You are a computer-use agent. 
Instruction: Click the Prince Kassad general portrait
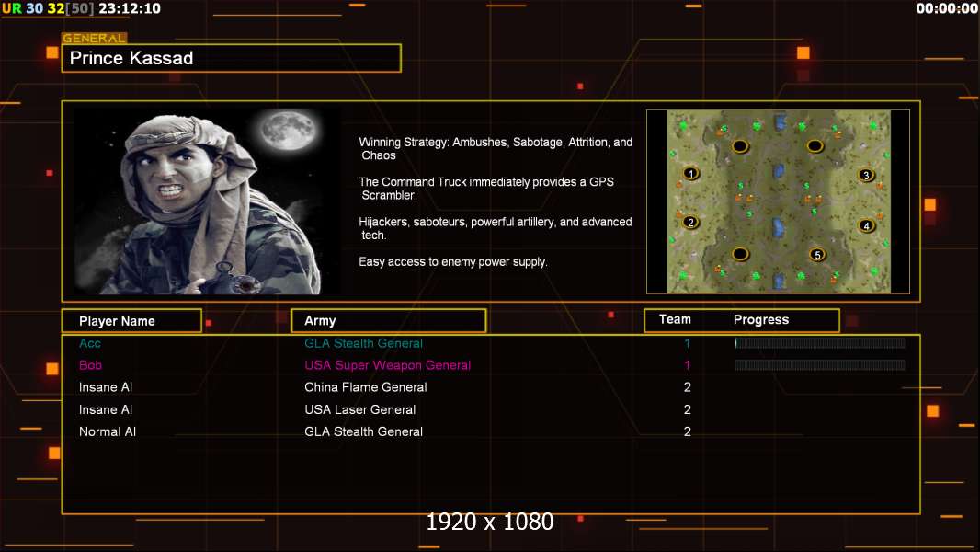(207, 201)
